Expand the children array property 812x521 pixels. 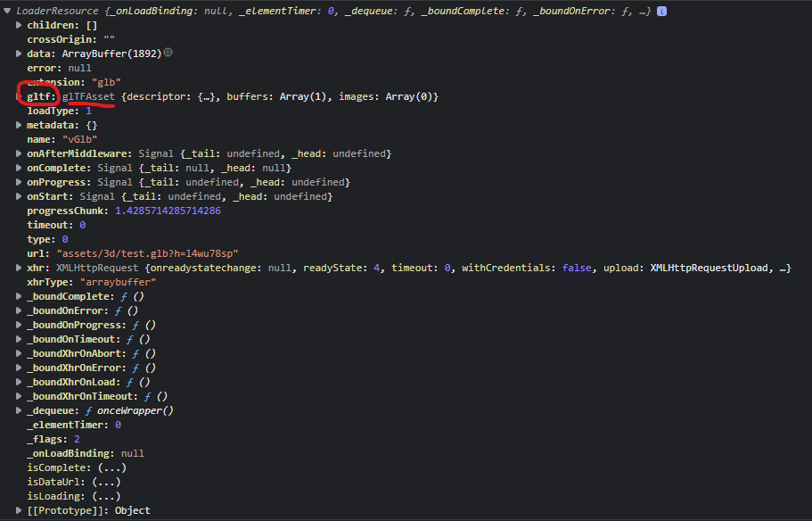[x=18, y=24]
